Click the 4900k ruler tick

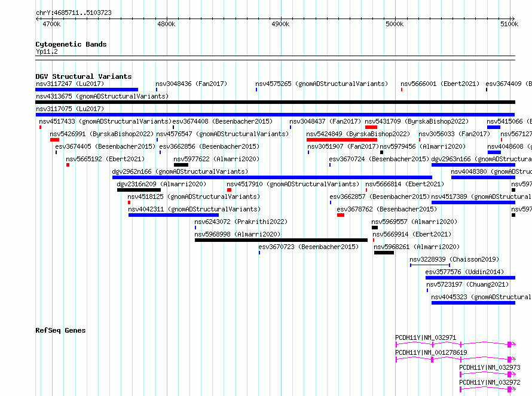click(x=280, y=24)
